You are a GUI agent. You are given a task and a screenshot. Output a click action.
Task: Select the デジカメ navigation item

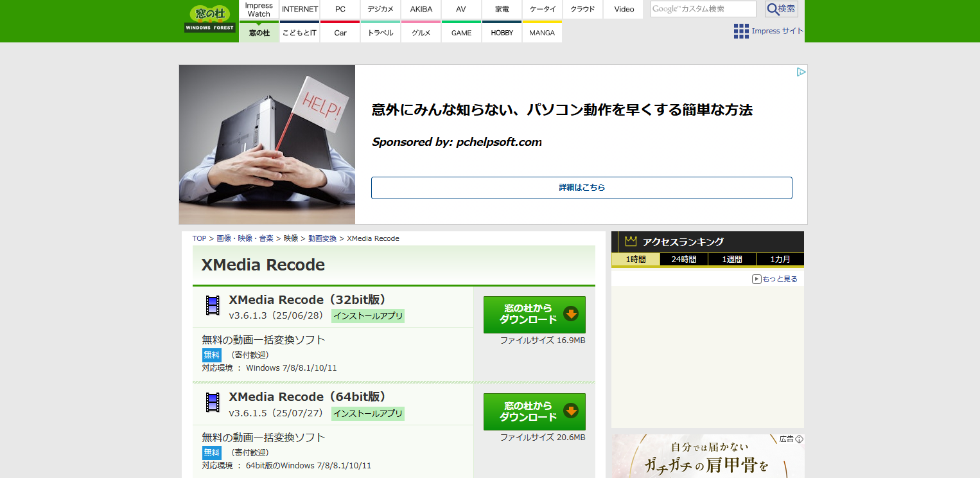click(x=381, y=10)
